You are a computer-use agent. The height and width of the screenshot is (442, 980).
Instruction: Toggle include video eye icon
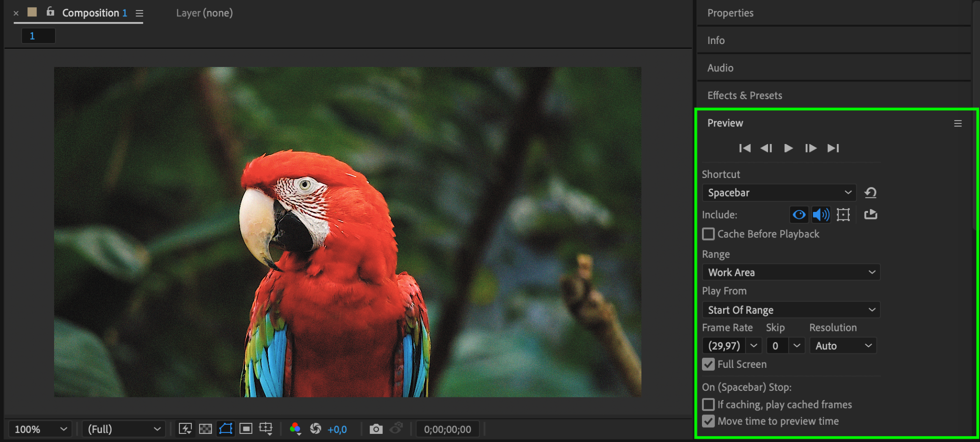tap(799, 215)
